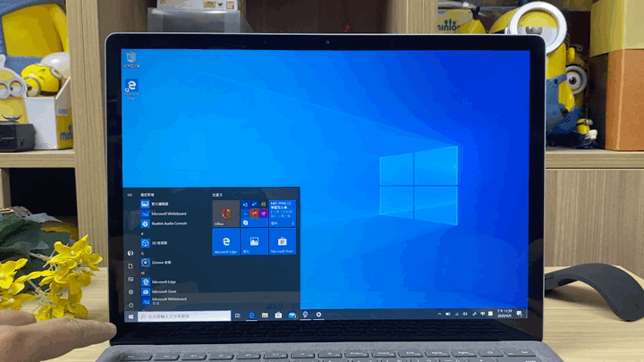This screenshot has height=362, width=644.
Task: Open the taskbar clock and date
Action: click(504, 314)
